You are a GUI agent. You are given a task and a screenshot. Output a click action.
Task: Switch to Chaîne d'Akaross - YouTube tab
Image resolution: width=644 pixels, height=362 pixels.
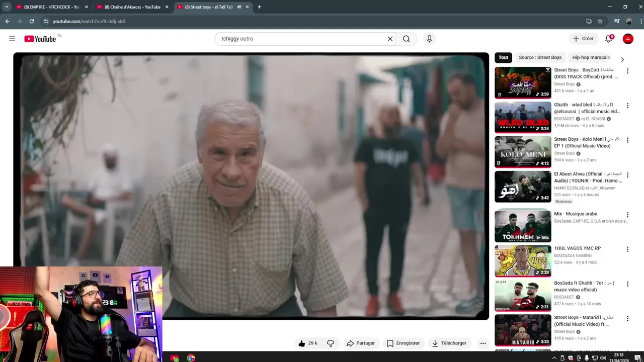[x=132, y=7]
